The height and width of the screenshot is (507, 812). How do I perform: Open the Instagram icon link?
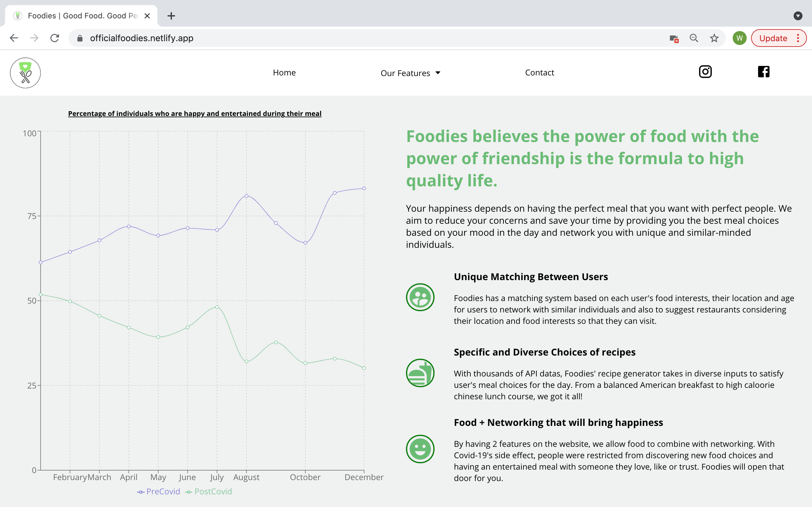coord(705,72)
